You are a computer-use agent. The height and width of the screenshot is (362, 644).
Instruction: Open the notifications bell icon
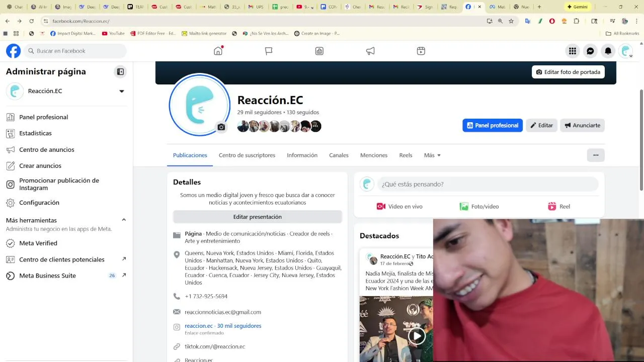click(x=608, y=51)
